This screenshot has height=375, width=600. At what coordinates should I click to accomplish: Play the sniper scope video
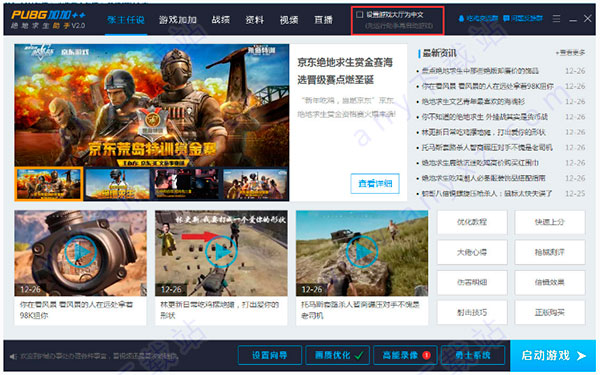click(80, 252)
